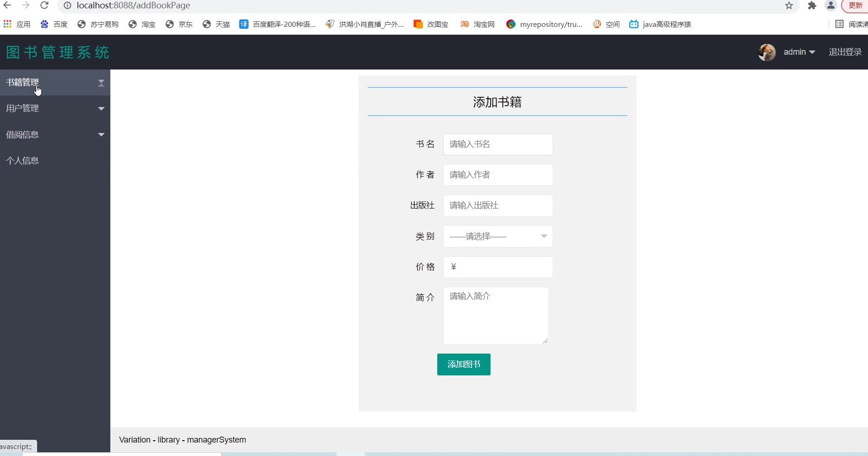
Task: Open the 淘宝网 bookmark
Action: tap(477, 24)
